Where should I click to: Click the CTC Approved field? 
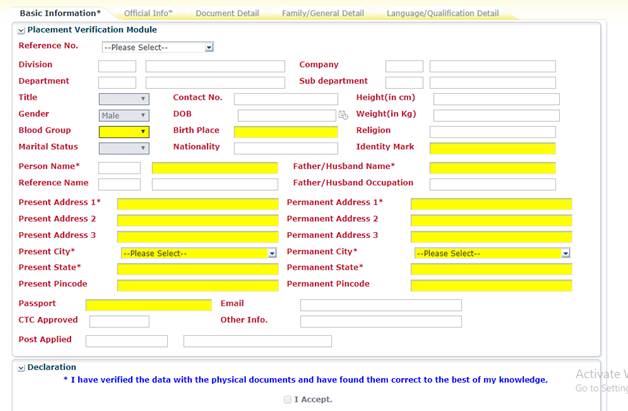tap(119, 321)
